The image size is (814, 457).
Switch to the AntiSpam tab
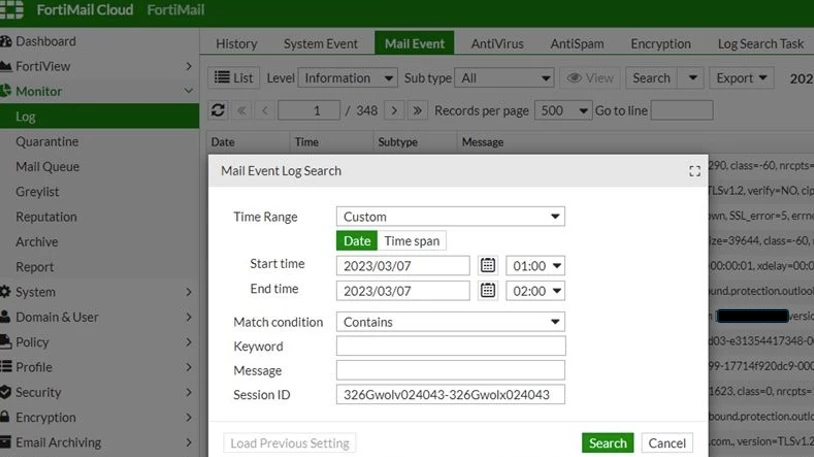coord(577,44)
